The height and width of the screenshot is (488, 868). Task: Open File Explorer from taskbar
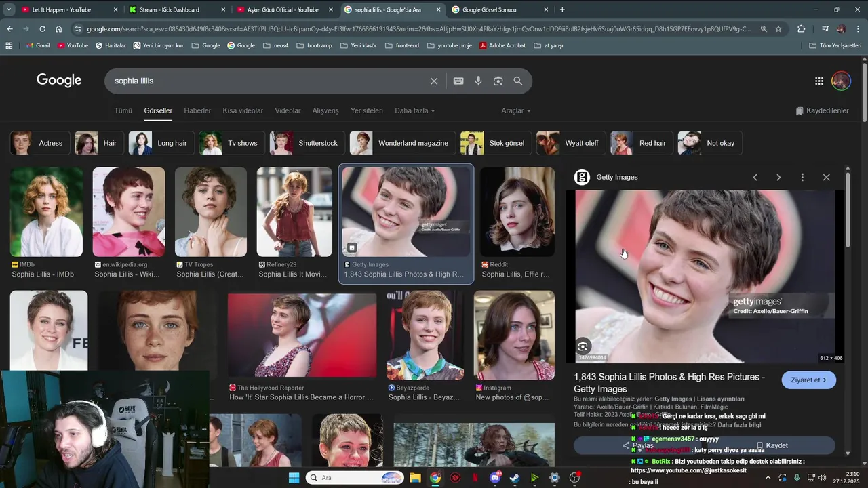415,478
